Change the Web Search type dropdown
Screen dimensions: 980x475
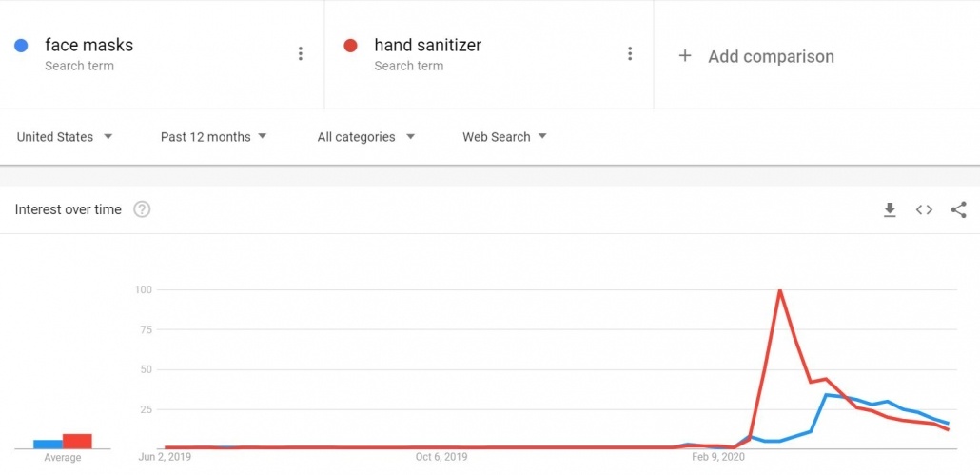pyautogui.click(x=504, y=137)
